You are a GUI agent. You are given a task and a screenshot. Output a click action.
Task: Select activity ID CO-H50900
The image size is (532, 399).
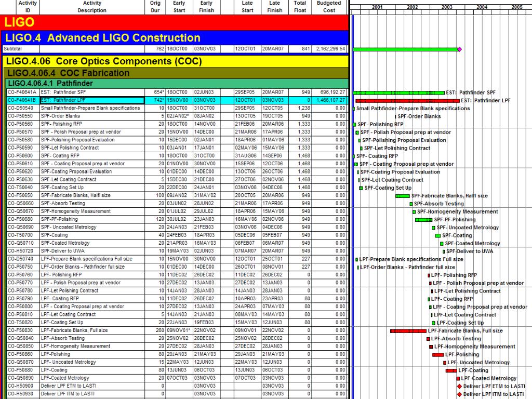pos(23,386)
